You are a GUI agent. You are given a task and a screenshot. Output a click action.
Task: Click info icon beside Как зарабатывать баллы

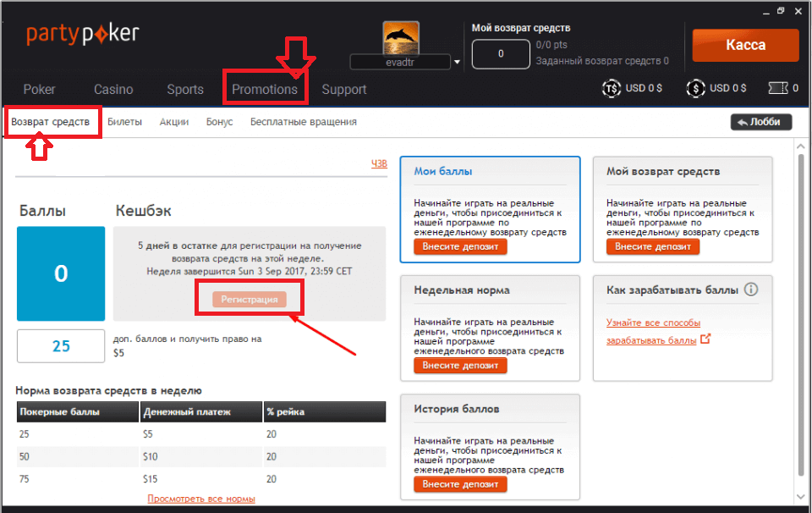click(x=751, y=290)
